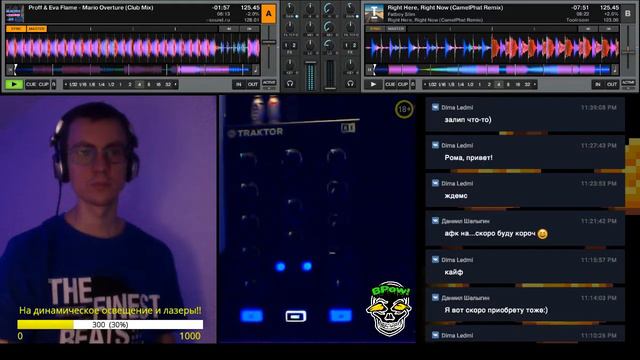640x360 pixels.
Task: Click Deck B tempo fader handle
Action: coord(629,51)
